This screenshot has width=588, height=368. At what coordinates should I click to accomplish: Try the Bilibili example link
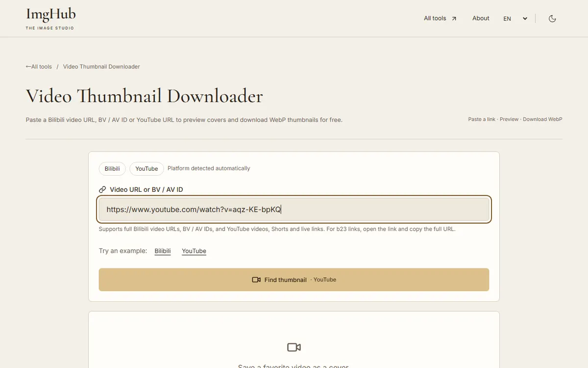pos(163,251)
